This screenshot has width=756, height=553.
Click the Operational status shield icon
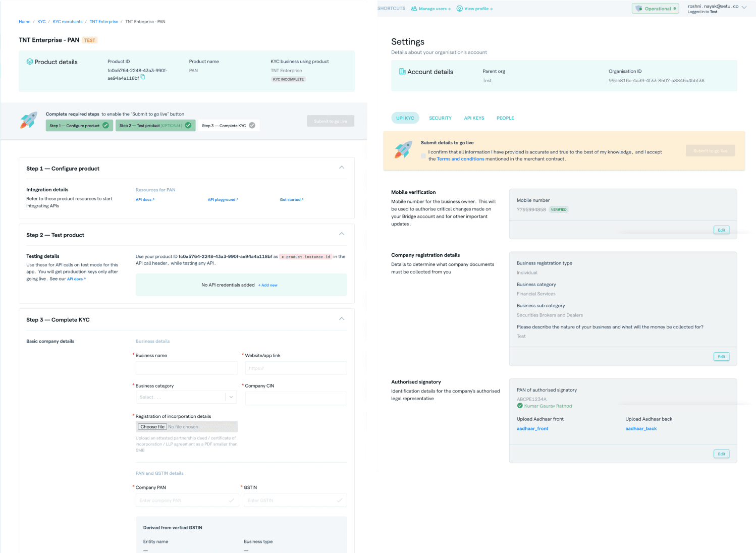coord(639,9)
